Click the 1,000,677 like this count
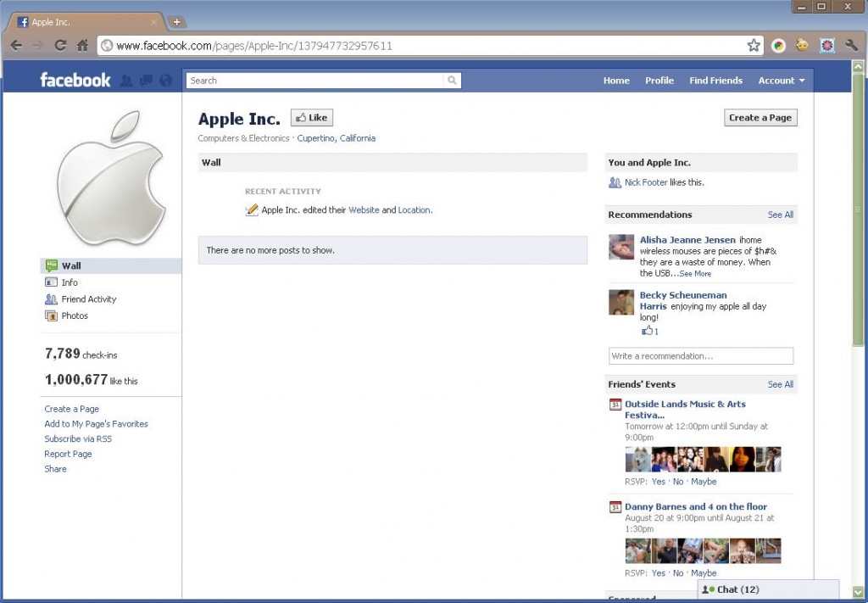This screenshot has width=868, height=603. click(x=92, y=380)
